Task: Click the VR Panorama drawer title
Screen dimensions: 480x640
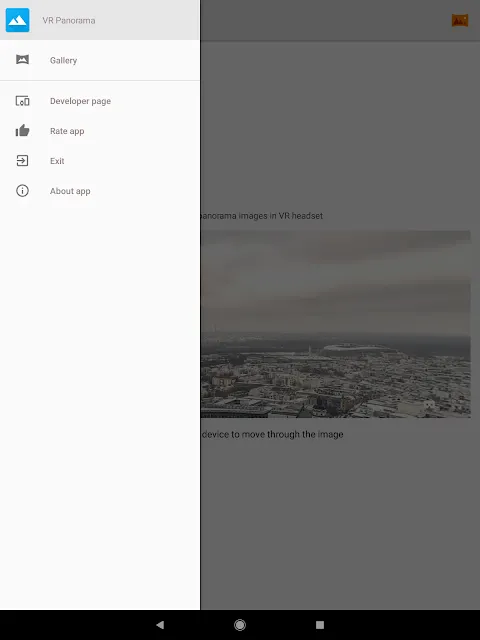Action: pos(69,20)
